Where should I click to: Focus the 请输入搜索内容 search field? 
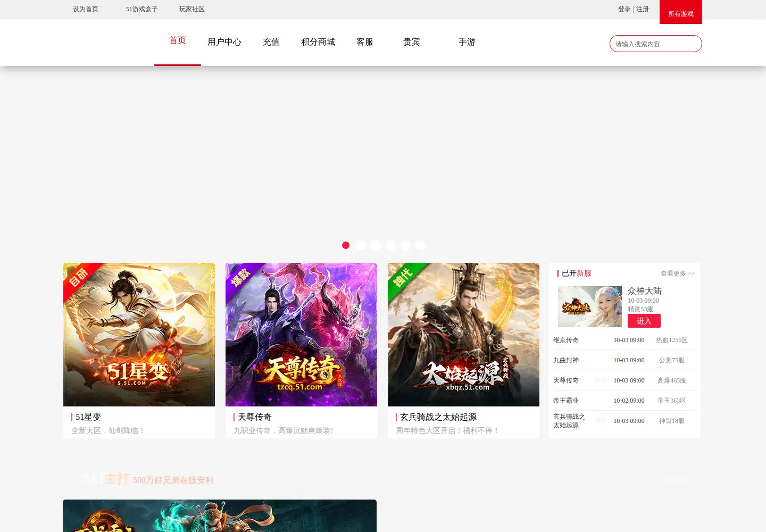tap(656, 44)
